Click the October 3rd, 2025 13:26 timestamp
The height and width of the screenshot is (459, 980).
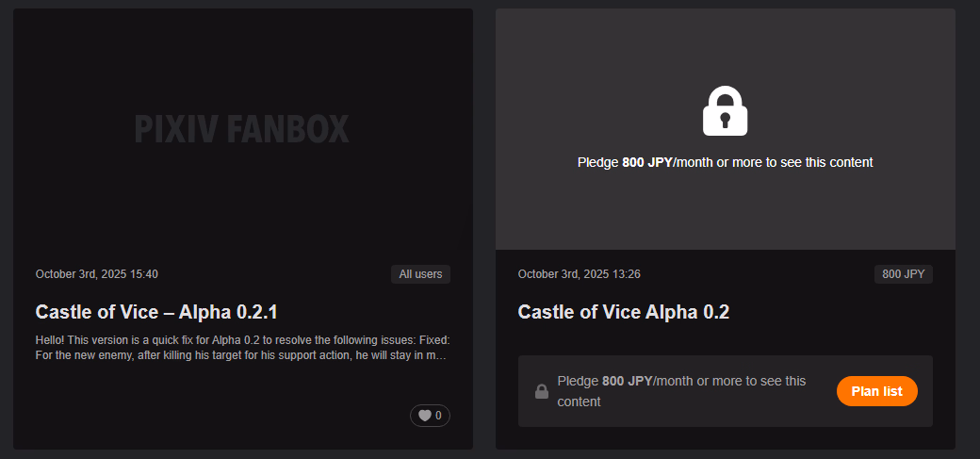[580, 274]
